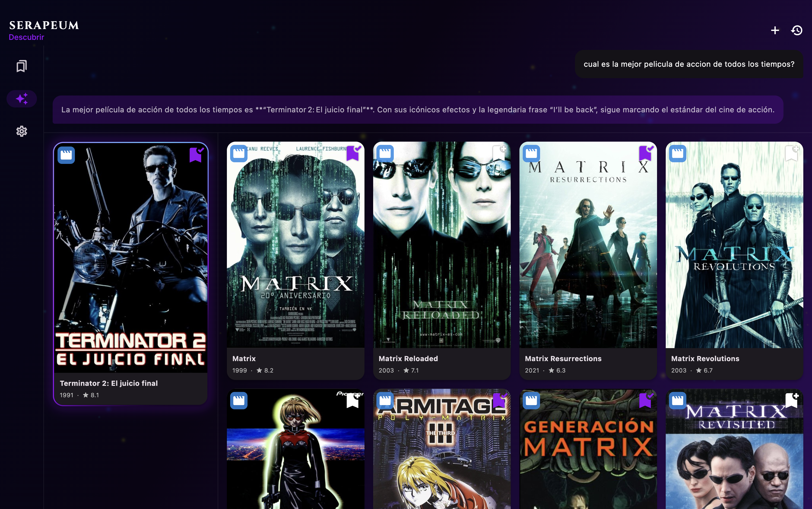Click the Serapeum logo
Image resolution: width=812 pixels, height=509 pixels.
pos(44,25)
